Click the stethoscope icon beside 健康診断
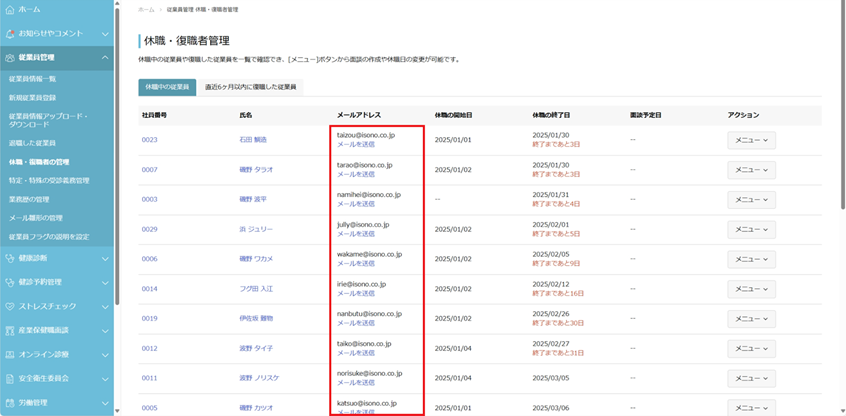Image resolution: width=846 pixels, height=416 pixels. pos(9,258)
